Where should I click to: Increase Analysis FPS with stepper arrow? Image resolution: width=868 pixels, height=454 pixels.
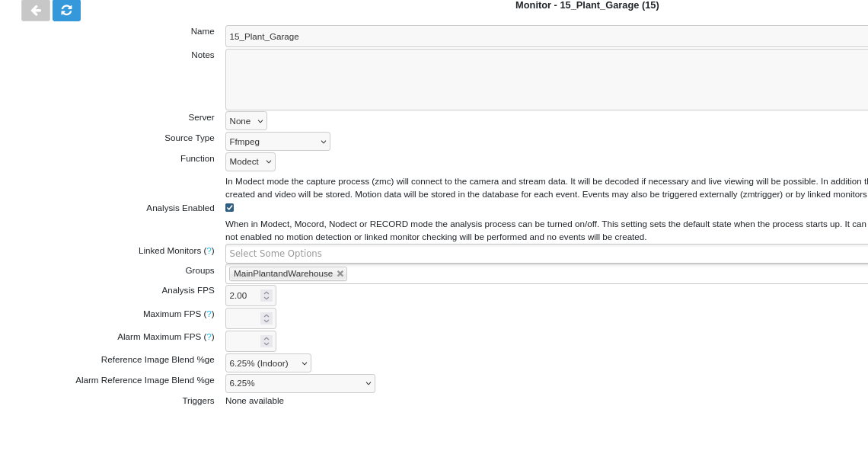[x=266, y=293]
